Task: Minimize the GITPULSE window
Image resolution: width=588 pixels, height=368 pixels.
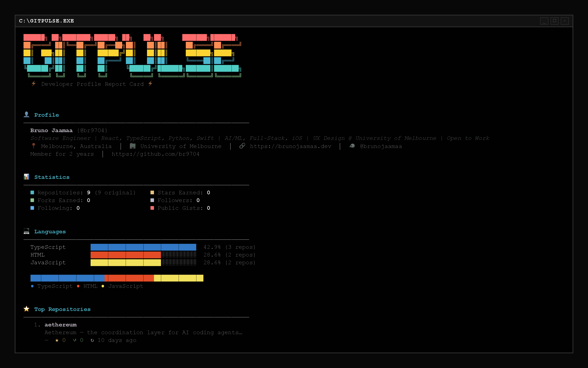Action: coord(544,21)
